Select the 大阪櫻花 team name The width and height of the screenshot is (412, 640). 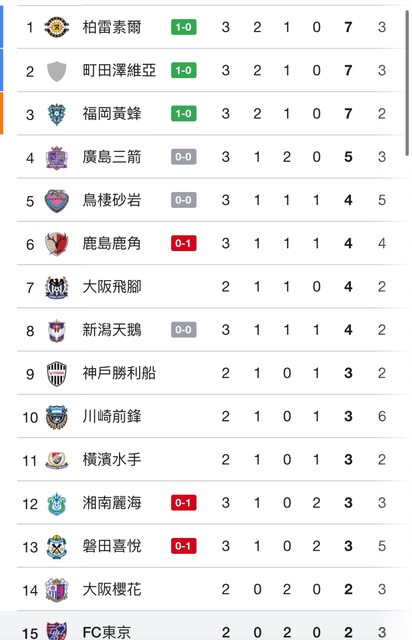coord(112,589)
